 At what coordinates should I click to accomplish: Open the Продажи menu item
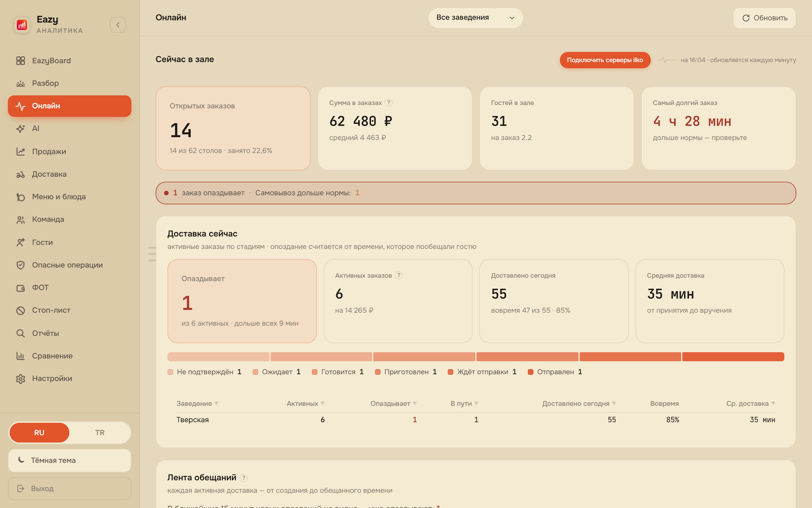coord(69,152)
